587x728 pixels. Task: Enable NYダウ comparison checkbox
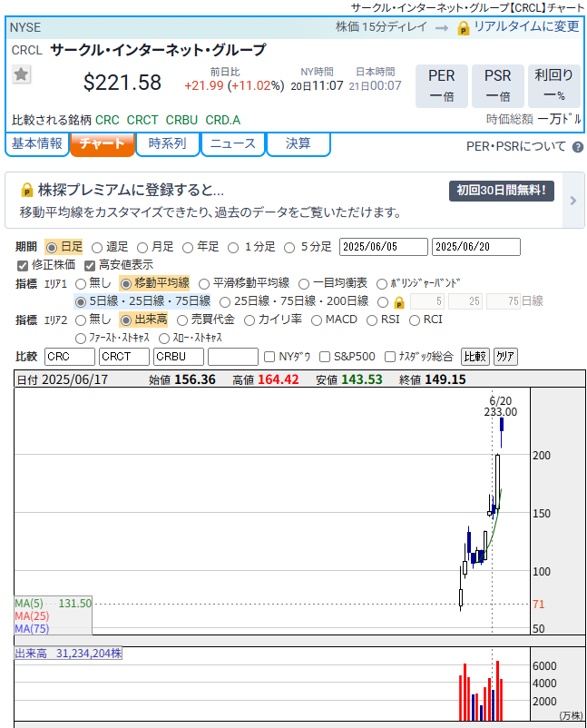click(269, 357)
